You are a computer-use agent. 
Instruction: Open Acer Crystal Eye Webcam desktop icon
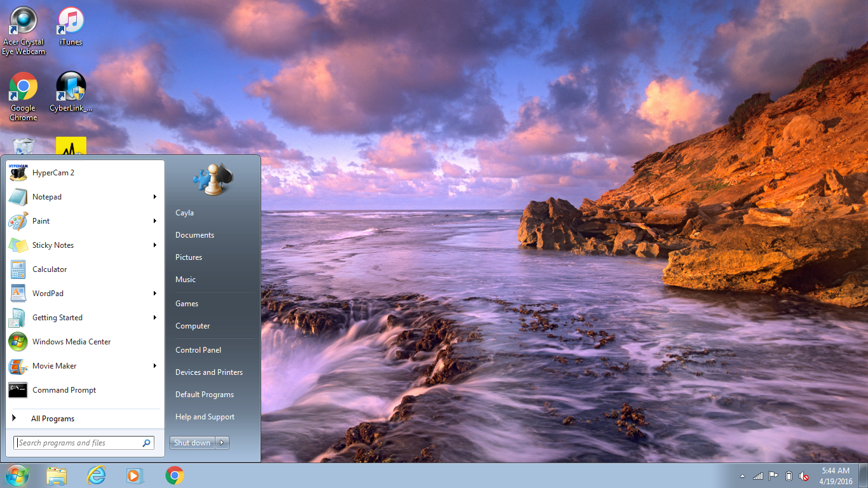(24, 30)
